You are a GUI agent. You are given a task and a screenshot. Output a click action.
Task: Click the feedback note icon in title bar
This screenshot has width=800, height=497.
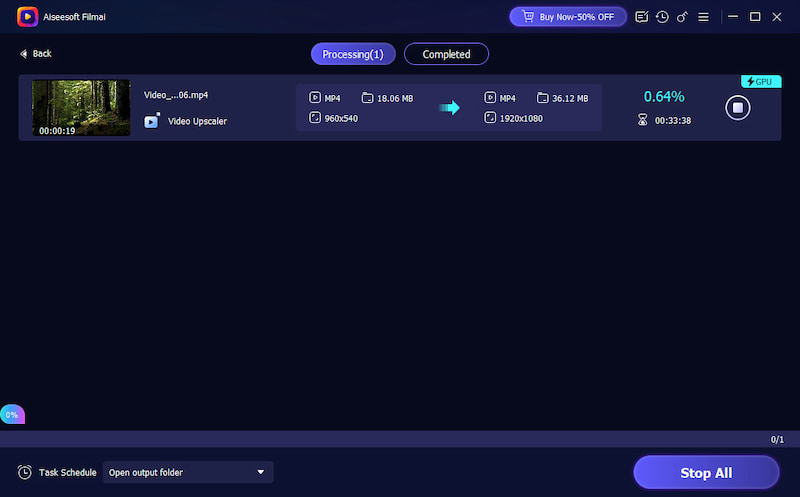coord(642,17)
